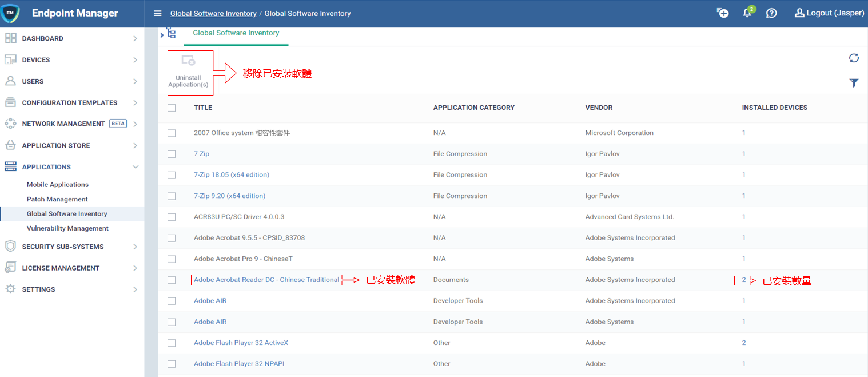Image resolution: width=868 pixels, height=377 pixels.
Task: Expand the small arrow beside tree icon
Action: tap(162, 35)
